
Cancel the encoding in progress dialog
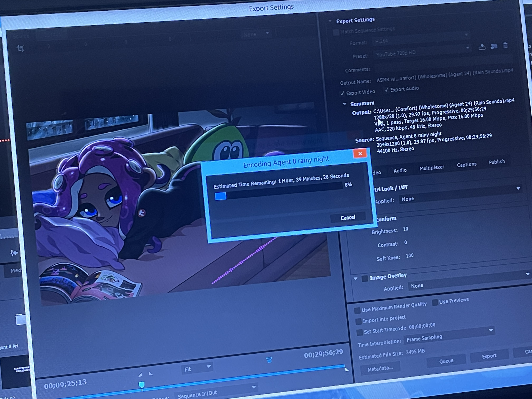point(348,217)
